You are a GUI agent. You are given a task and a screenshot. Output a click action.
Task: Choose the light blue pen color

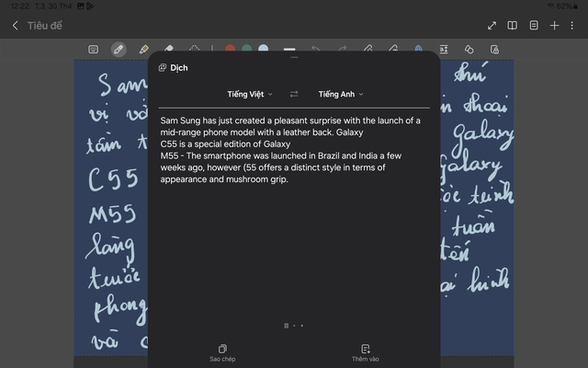[x=264, y=49]
